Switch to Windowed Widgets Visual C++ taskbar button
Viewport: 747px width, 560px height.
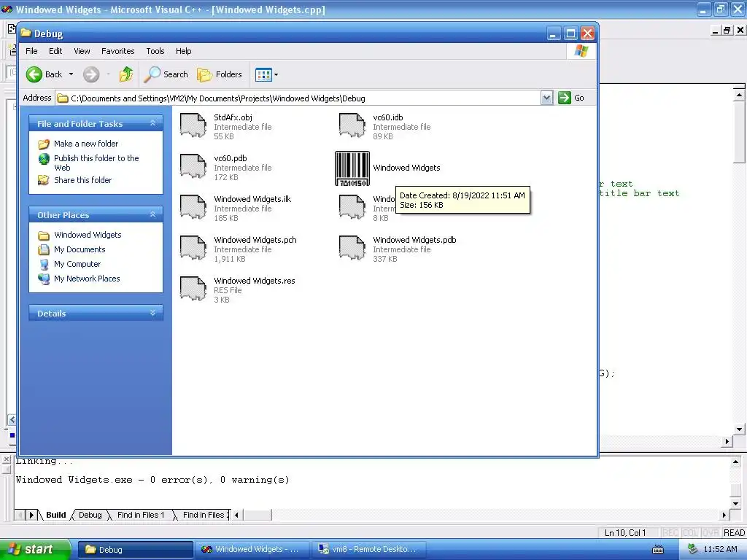pos(252,550)
